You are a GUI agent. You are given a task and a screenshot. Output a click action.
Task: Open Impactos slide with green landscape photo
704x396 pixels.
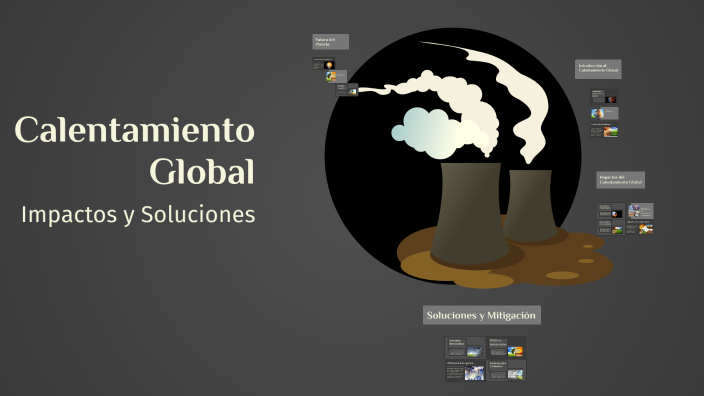pos(611,227)
